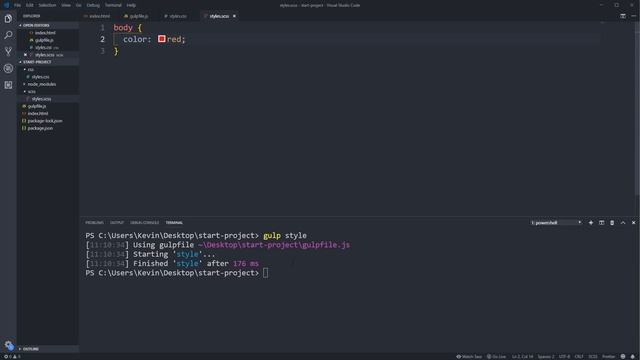Screen dimensions: 640x360
Task: Click the red color swatch in editor
Action: 162,39
